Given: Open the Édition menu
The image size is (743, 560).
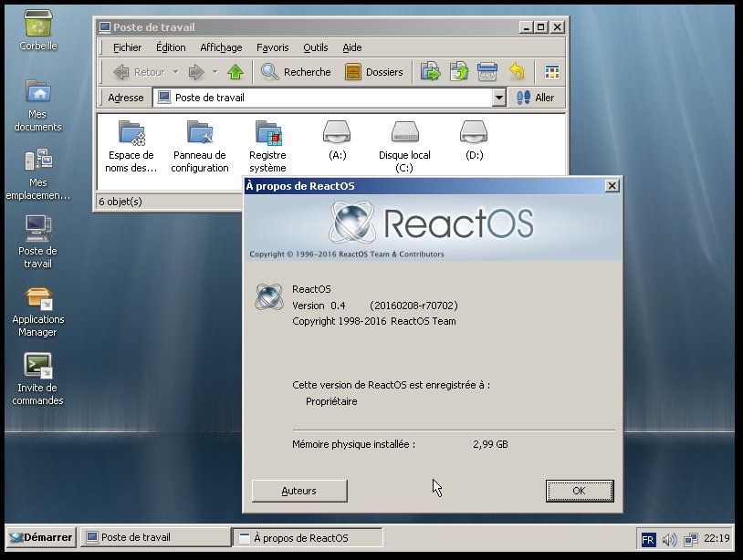Looking at the screenshot, I should tap(171, 47).
